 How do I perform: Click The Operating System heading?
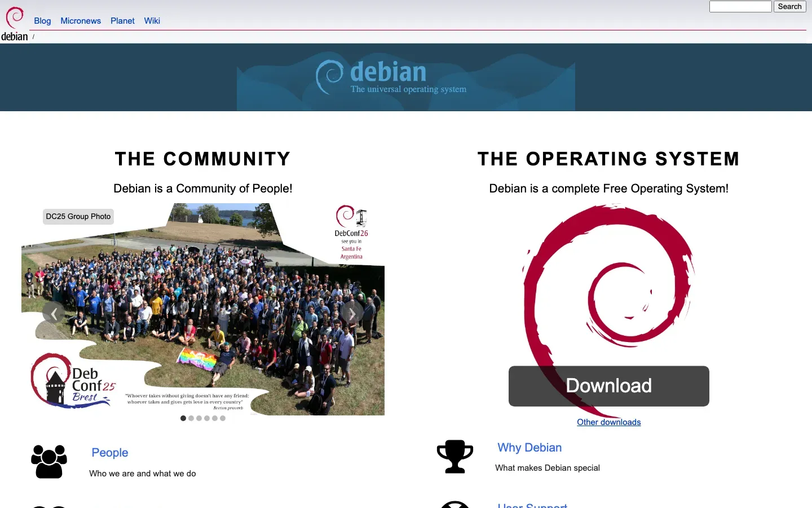tap(609, 159)
